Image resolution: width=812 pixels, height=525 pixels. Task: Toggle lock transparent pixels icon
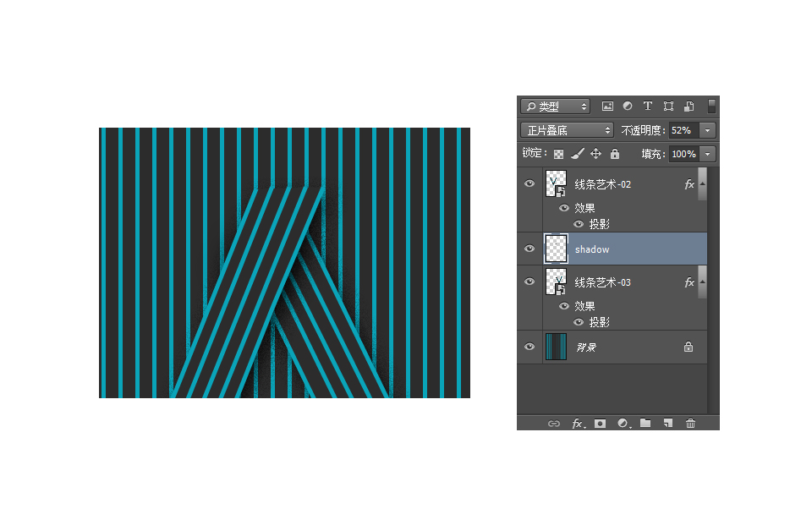pos(558,154)
